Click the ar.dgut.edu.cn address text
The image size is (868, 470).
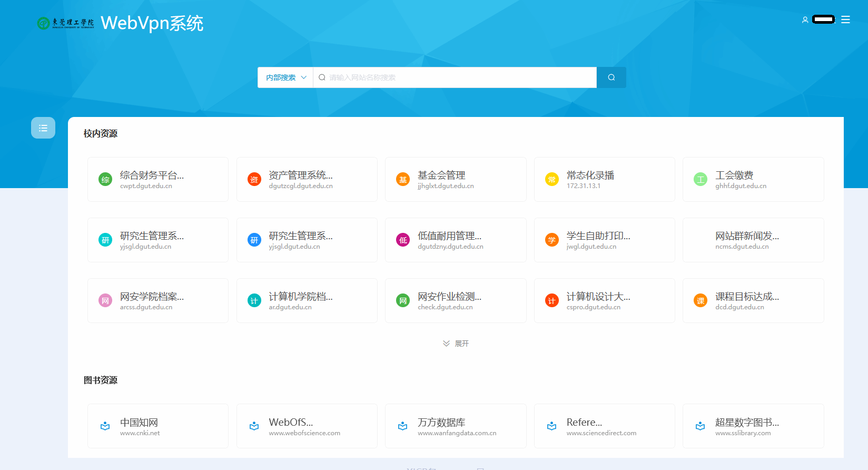click(290, 307)
